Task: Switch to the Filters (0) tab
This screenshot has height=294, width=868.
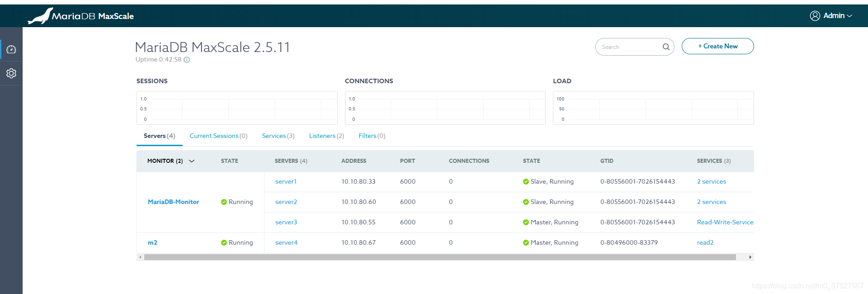Action: pos(372,136)
